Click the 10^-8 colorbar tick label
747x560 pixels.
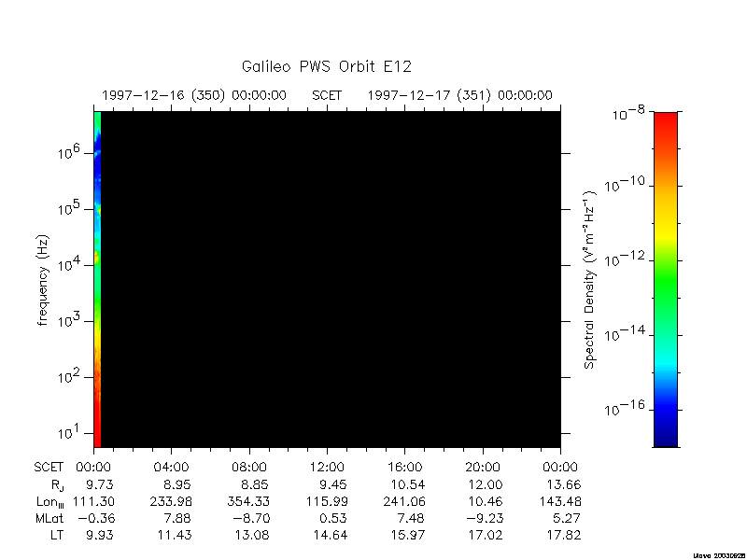629,113
